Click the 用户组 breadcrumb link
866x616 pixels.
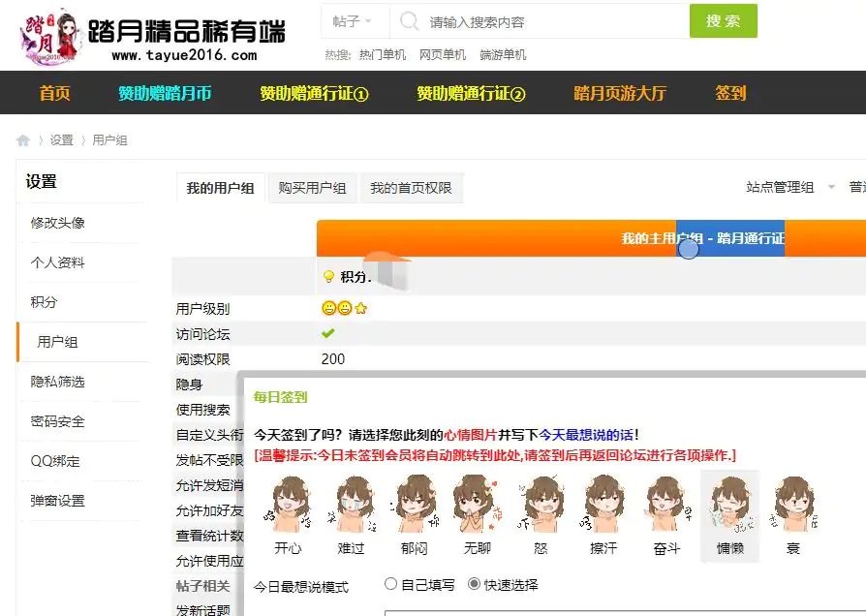pos(109,140)
